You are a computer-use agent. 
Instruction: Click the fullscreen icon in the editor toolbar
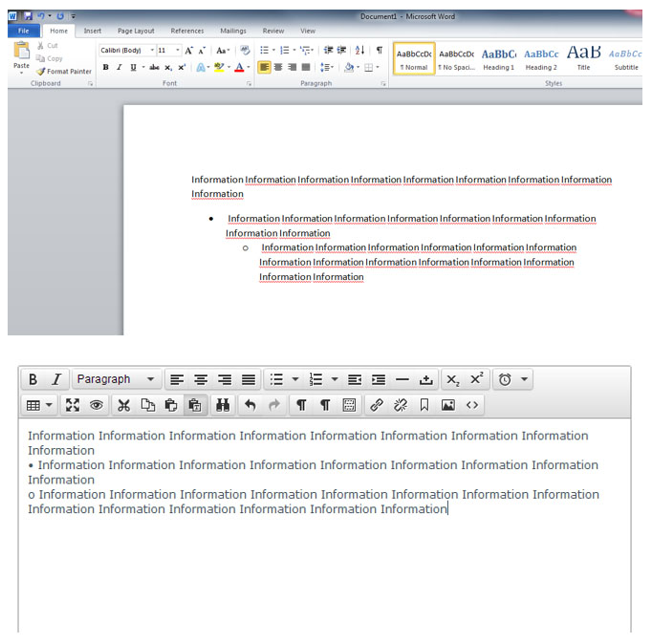[x=73, y=405]
